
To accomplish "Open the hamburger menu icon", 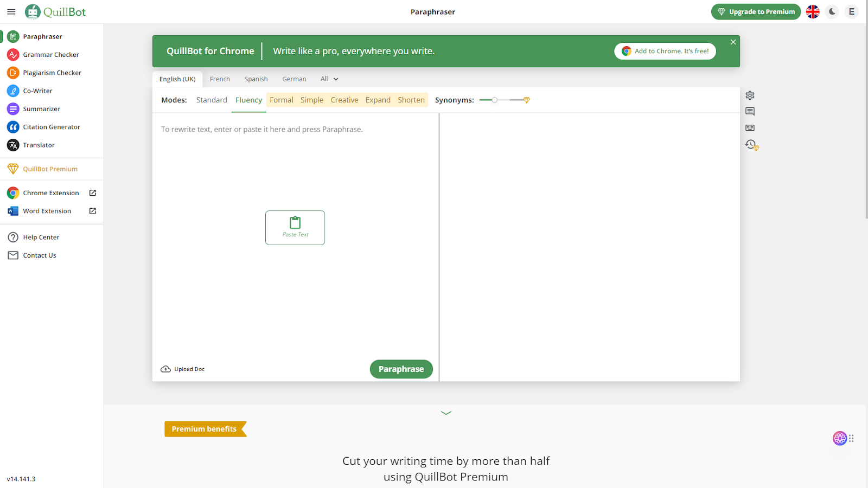I will 11,12.
